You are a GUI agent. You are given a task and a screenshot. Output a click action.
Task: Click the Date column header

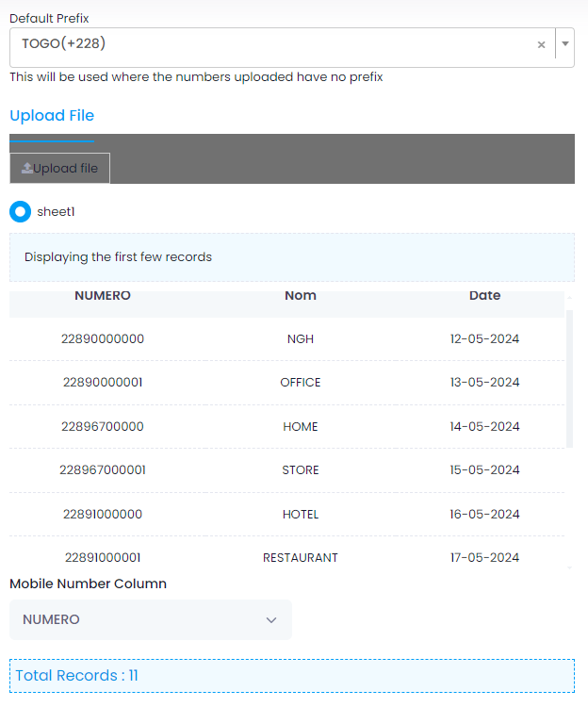coord(484,296)
